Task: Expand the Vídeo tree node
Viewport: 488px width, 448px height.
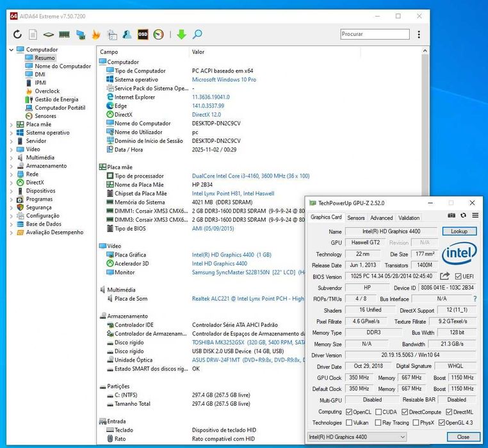Action: [11, 149]
